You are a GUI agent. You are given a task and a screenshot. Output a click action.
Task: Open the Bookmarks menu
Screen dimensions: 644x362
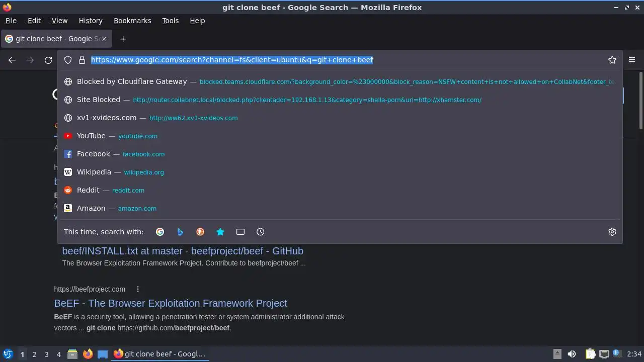(132, 21)
